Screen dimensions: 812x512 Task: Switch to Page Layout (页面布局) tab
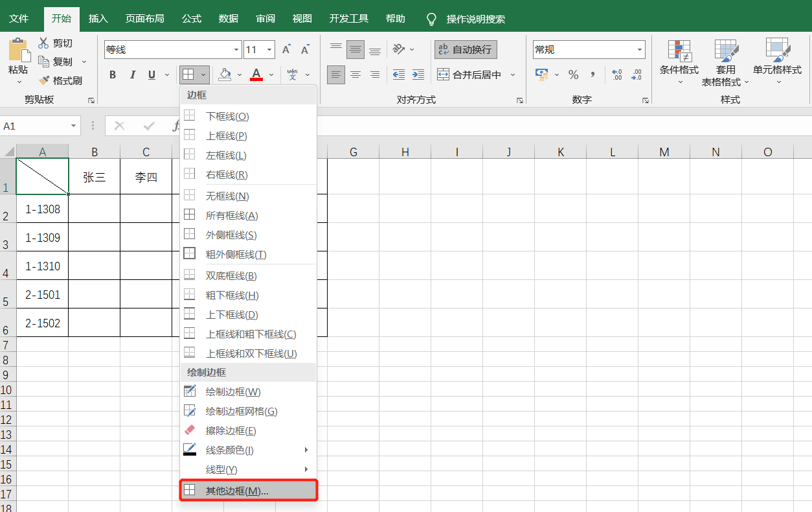pyautogui.click(x=144, y=19)
